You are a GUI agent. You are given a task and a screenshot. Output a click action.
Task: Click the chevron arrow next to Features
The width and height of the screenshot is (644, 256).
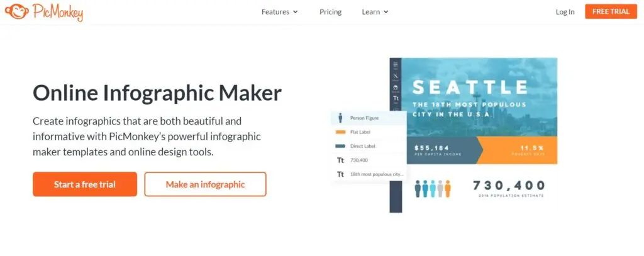click(296, 12)
